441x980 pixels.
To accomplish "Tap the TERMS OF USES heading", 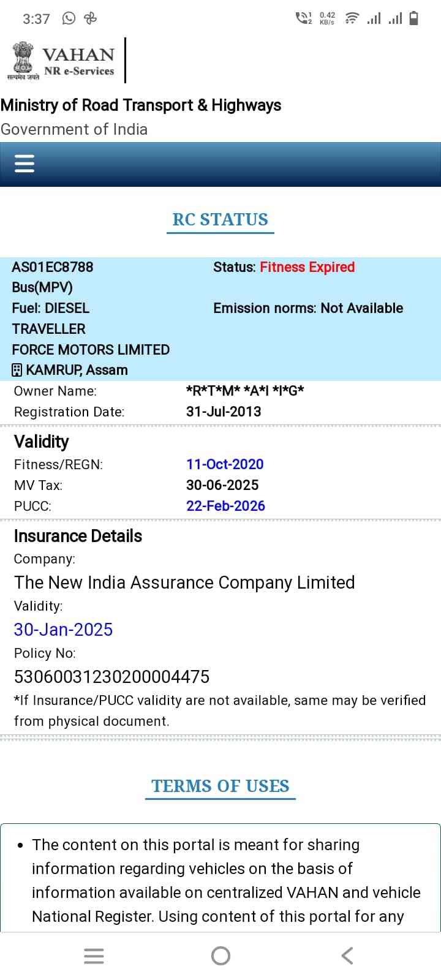I will click(221, 786).
